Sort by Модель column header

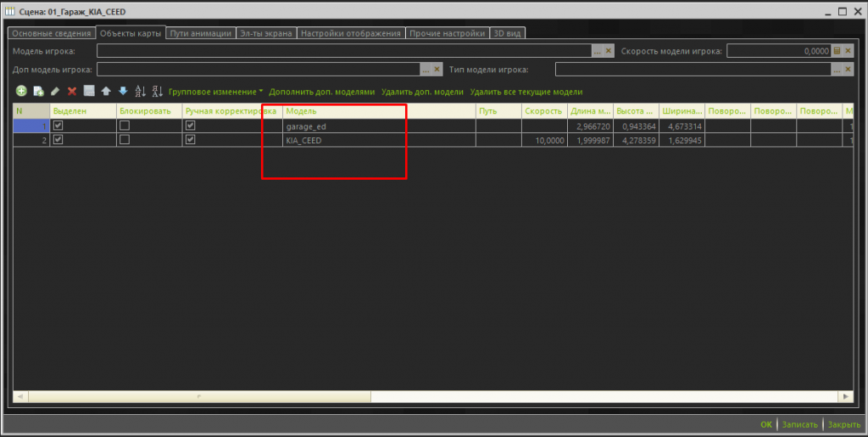pos(379,111)
